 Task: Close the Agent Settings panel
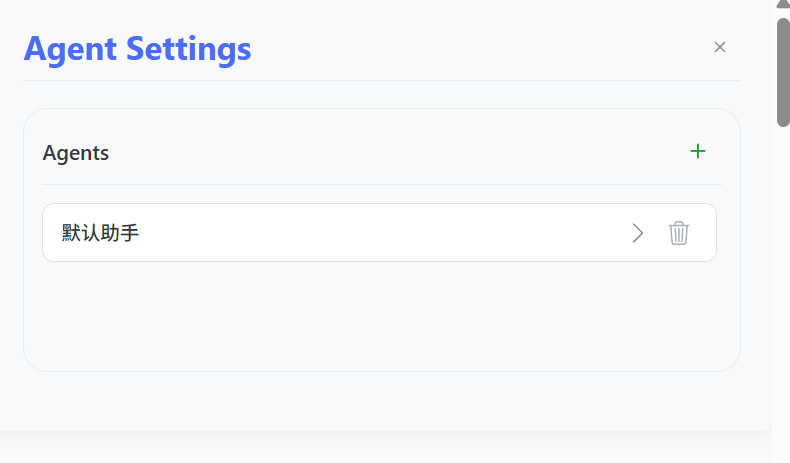pos(719,47)
